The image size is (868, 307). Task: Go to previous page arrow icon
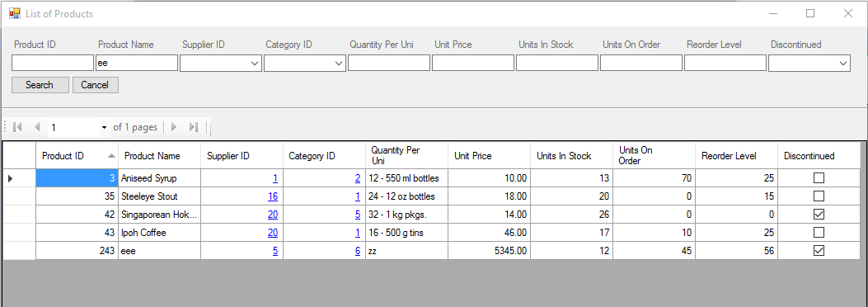click(37, 127)
